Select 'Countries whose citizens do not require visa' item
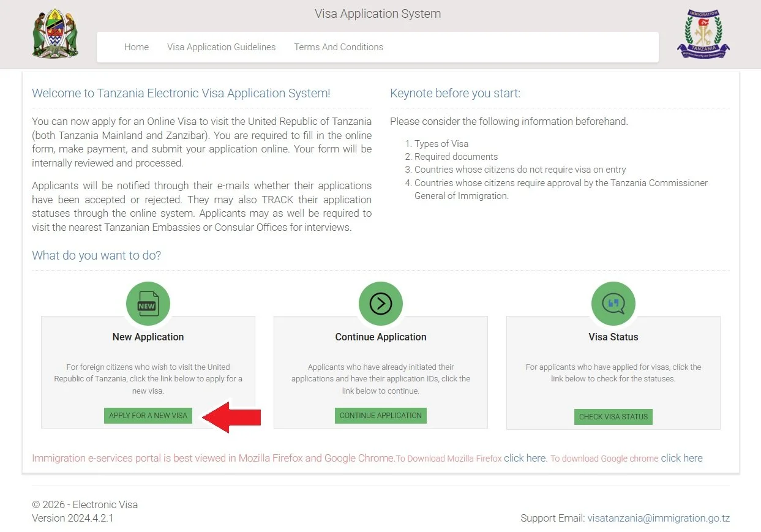 point(520,170)
